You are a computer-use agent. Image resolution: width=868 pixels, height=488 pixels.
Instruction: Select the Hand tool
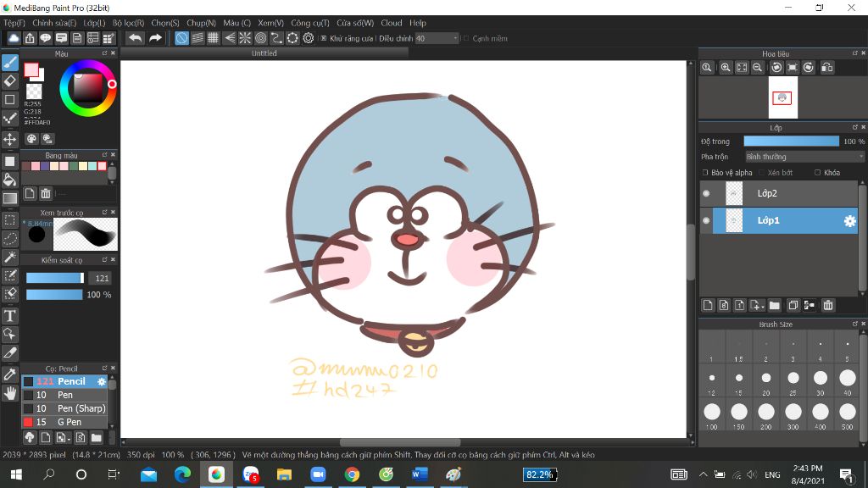tap(10, 393)
